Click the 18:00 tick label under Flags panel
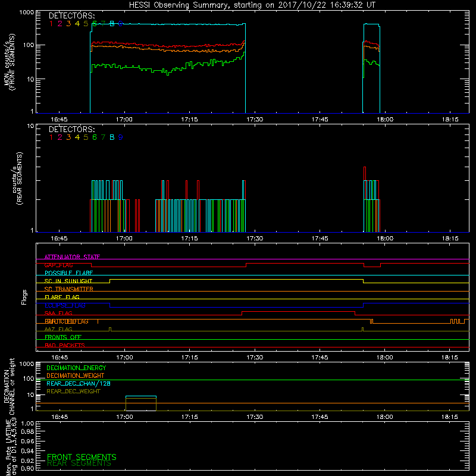Image resolution: width=476 pixels, height=476 pixels. coord(384,358)
